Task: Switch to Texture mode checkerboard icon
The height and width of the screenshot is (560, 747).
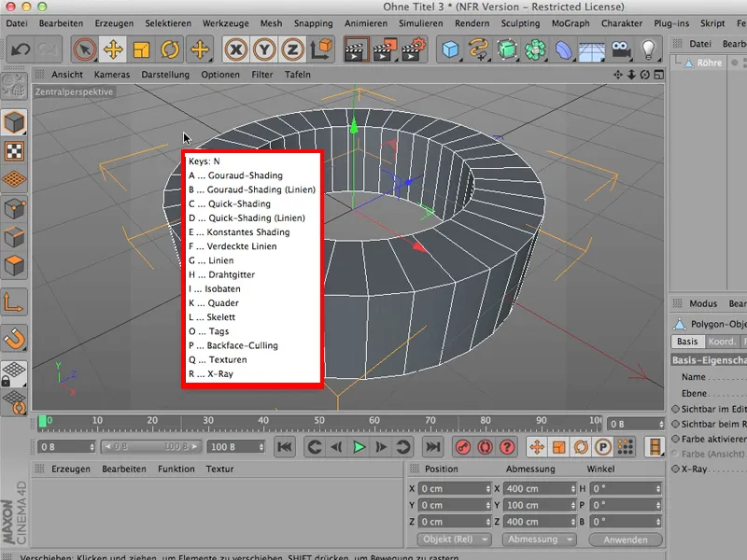Action: (14, 151)
